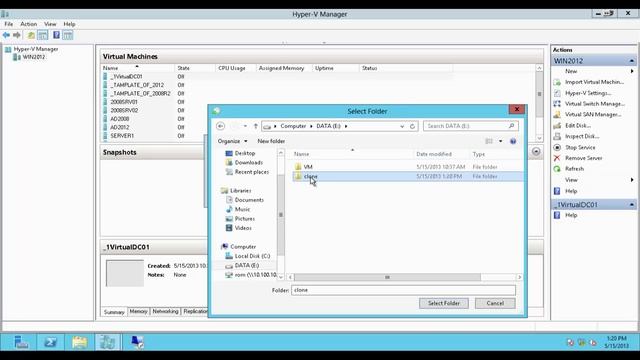Image resolution: width=640 pixels, height=360 pixels.
Task: Switch to the Memory tab
Action: tap(138, 311)
